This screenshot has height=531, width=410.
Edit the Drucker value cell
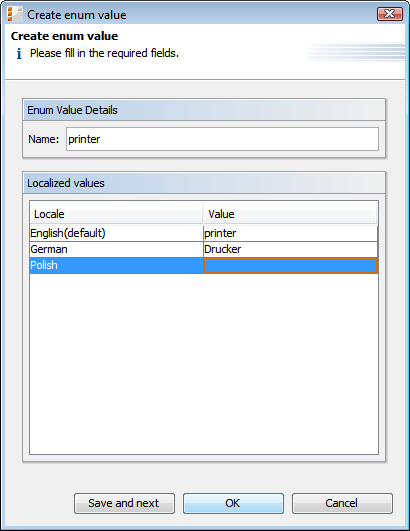pos(290,249)
